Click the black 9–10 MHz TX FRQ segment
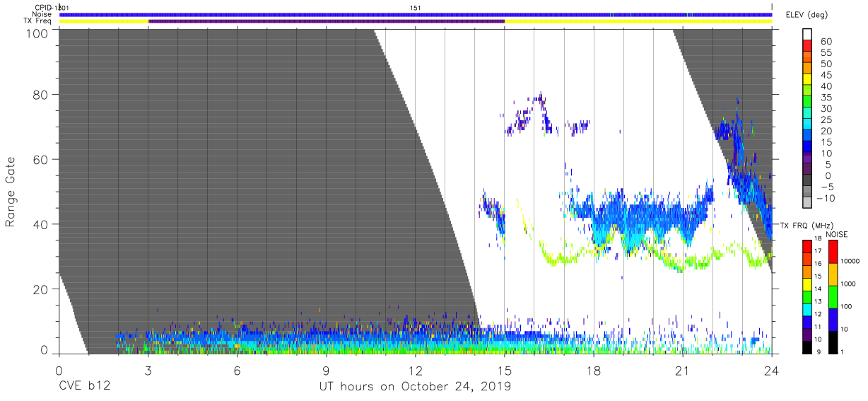This screenshot has width=868, height=401. [x=807, y=347]
